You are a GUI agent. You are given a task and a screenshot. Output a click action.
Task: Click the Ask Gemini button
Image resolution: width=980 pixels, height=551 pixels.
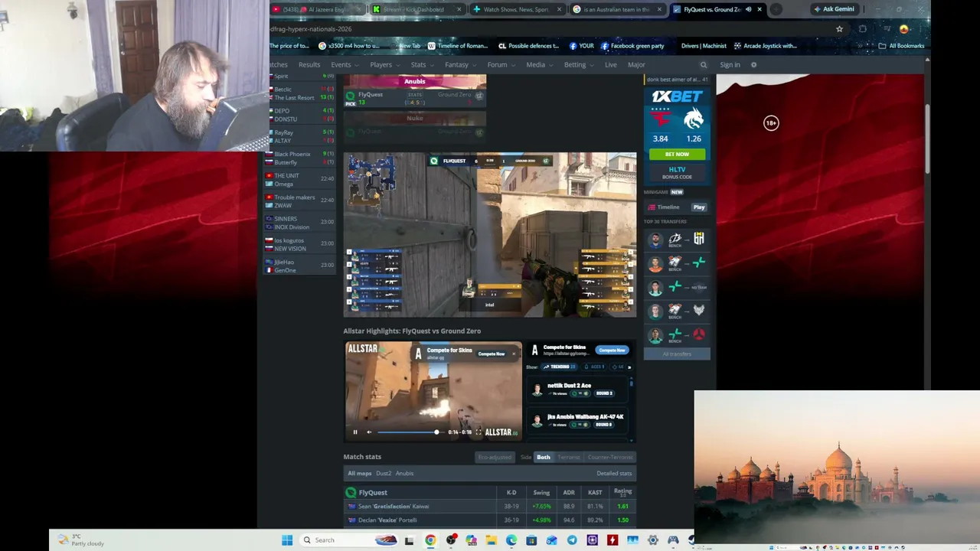click(x=834, y=9)
